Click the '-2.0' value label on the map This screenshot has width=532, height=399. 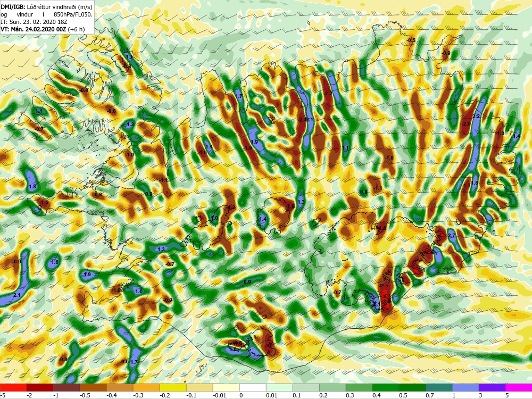tap(467, 124)
